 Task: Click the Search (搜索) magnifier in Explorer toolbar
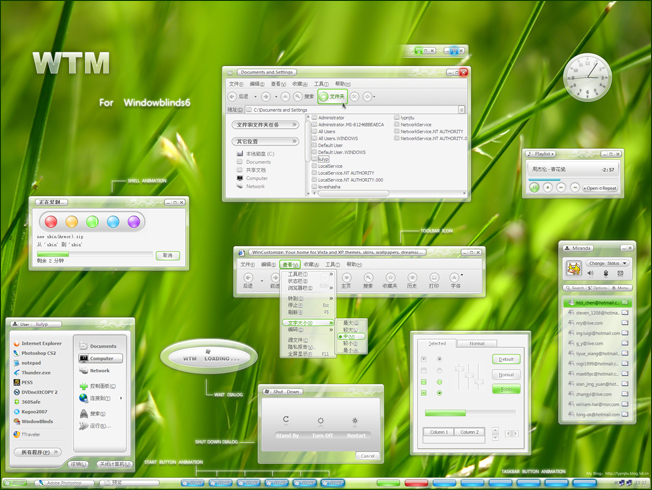pyautogui.click(x=298, y=97)
